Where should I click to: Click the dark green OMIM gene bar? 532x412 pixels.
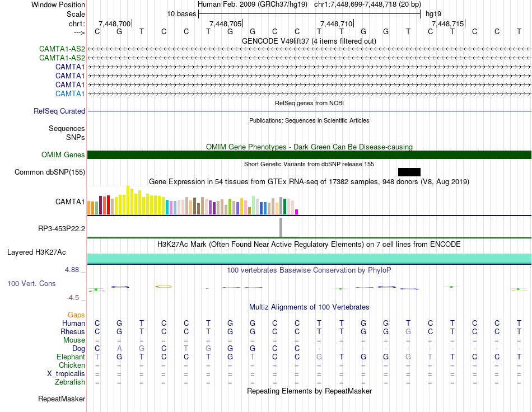click(309, 154)
